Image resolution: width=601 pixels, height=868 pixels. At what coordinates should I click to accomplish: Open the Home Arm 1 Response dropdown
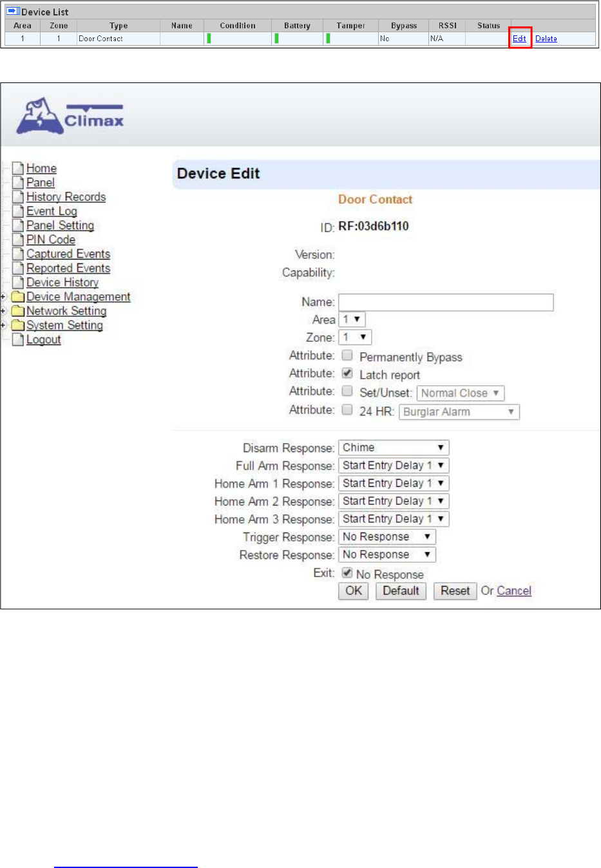[394, 484]
